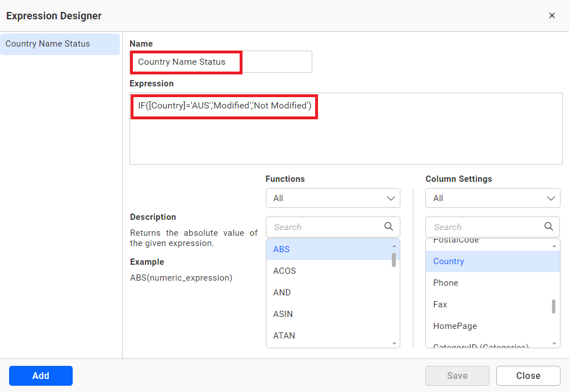Select Country Name Status in expression list

pyautogui.click(x=60, y=44)
